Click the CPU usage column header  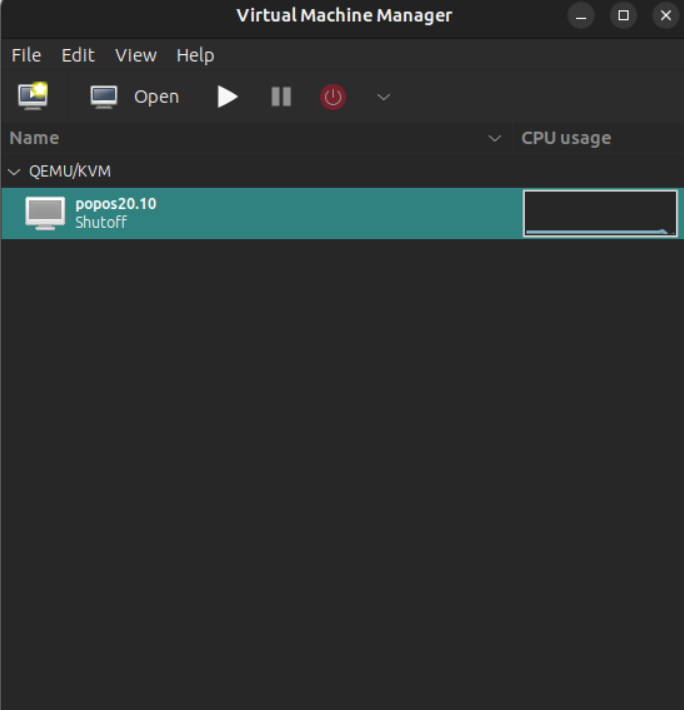click(x=567, y=138)
